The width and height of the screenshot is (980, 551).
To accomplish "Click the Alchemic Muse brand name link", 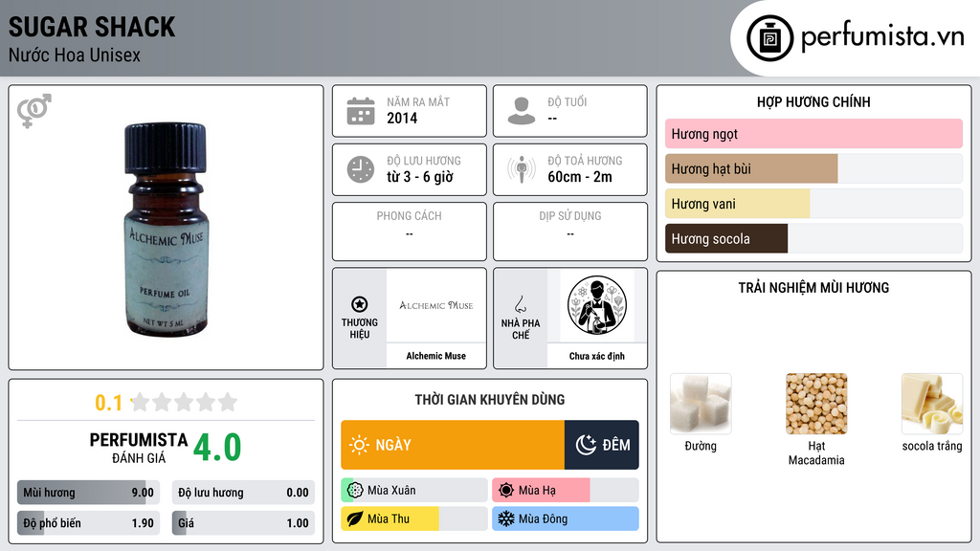I will [436, 356].
